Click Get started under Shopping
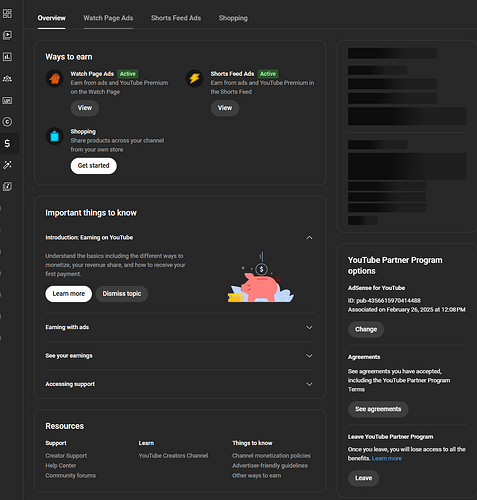 (x=94, y=166)
